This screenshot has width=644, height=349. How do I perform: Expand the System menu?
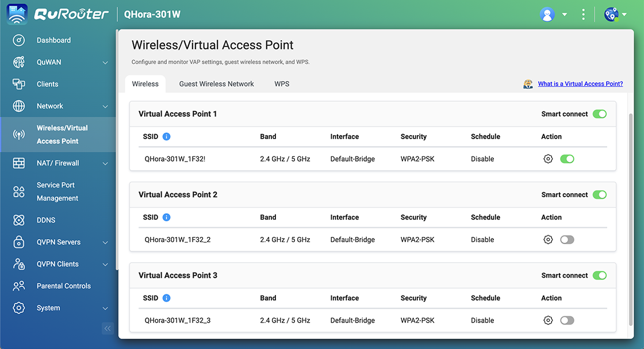tap(48, 308)
